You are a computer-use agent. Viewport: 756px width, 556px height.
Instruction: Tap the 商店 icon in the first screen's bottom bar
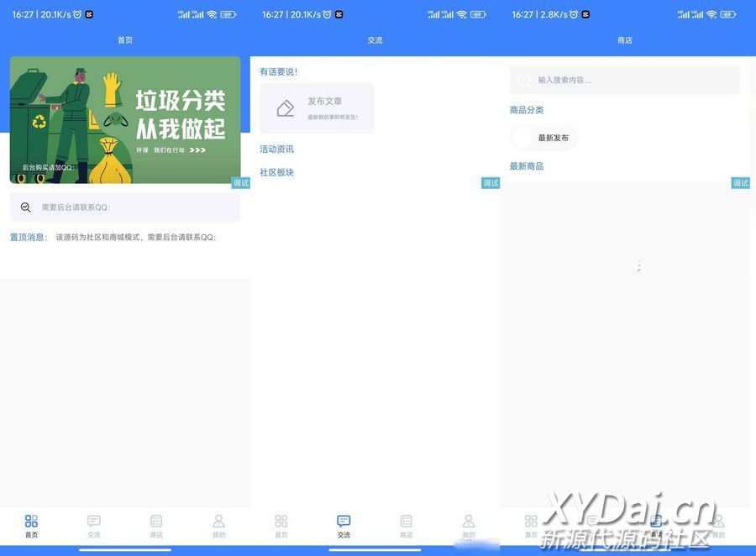pyautogui.click(x=156, y=522)
